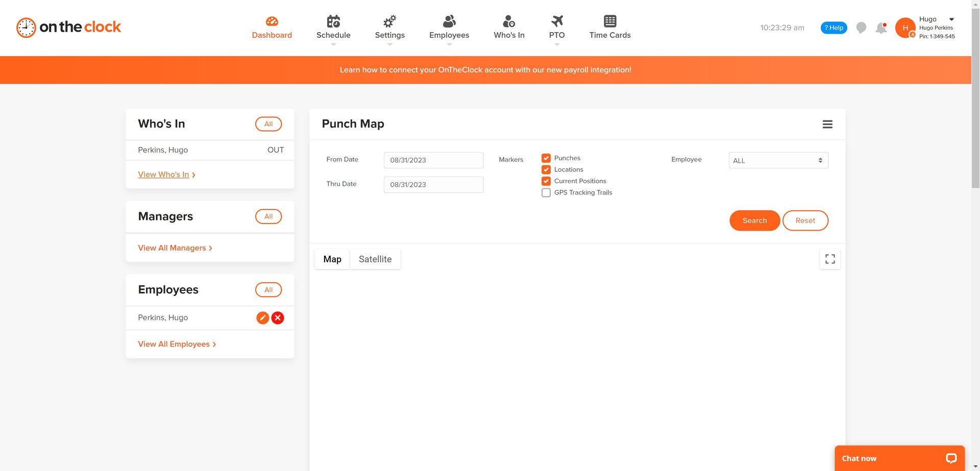Expand the Hugo account menu arrow
This screenshot has height=471, width=980.
coord(951,19)
